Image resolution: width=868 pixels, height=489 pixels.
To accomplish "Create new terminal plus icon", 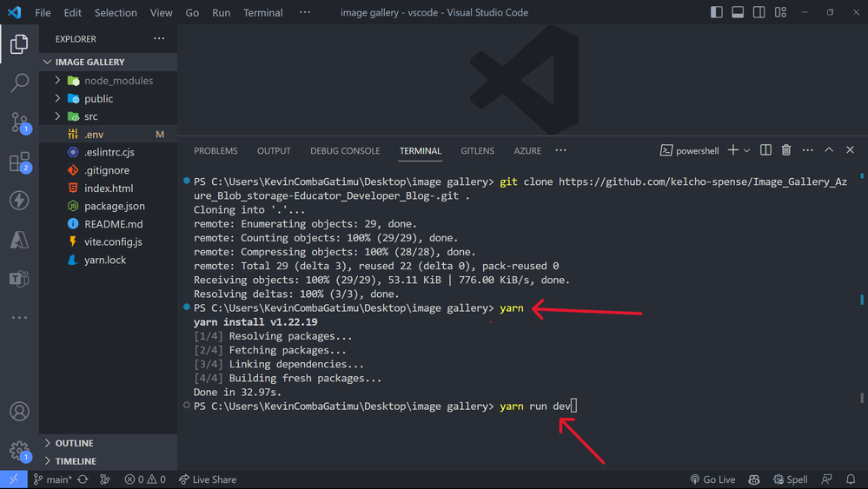I will click(x=733, y=150).
